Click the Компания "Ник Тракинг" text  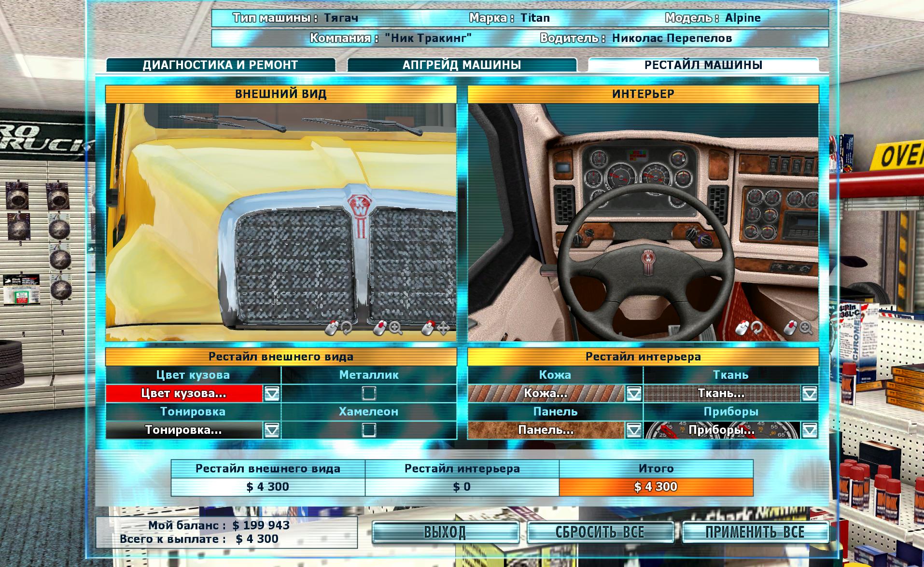coord(391,38)
